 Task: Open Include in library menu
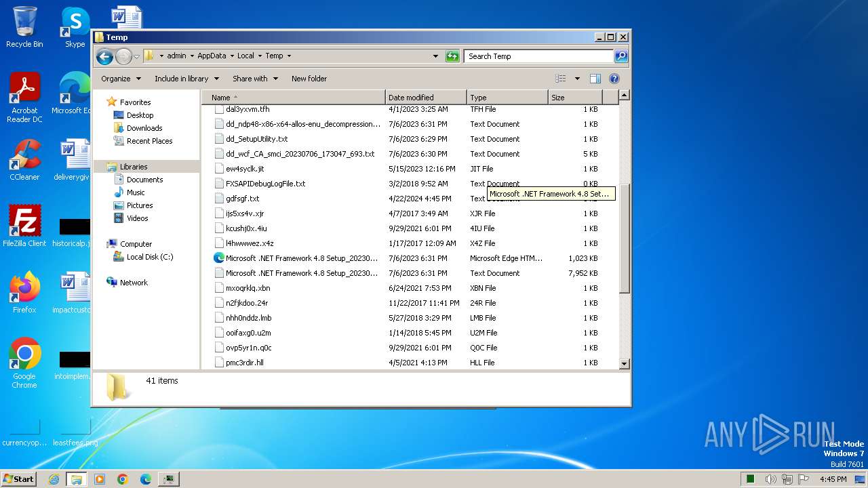186,79
